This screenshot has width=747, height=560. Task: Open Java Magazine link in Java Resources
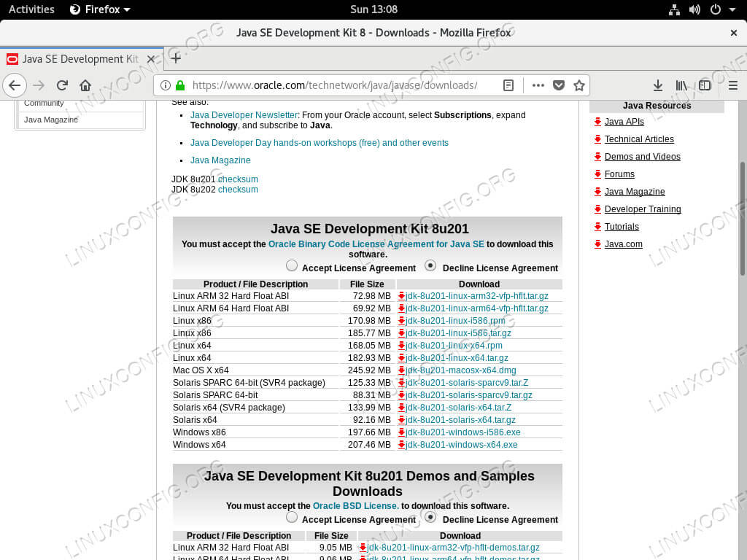(635, 192)
